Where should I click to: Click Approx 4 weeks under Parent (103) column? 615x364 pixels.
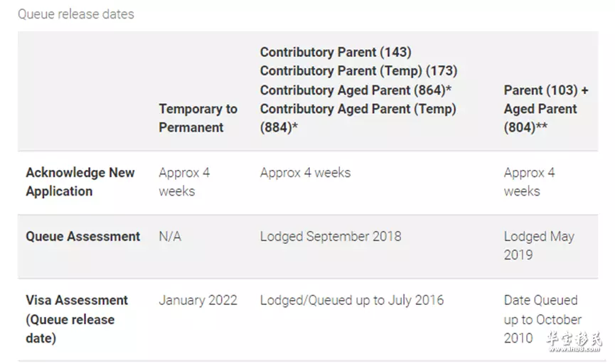[x=530, y=182]
